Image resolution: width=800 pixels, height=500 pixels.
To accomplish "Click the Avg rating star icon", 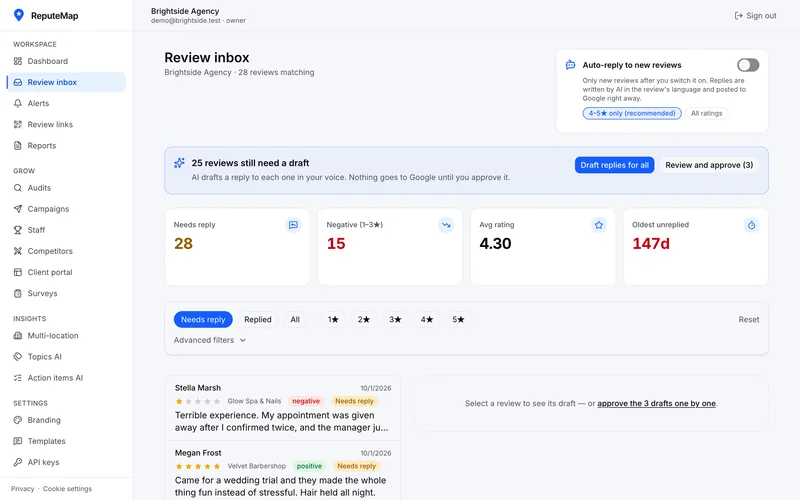I will [x=599, y=225].
